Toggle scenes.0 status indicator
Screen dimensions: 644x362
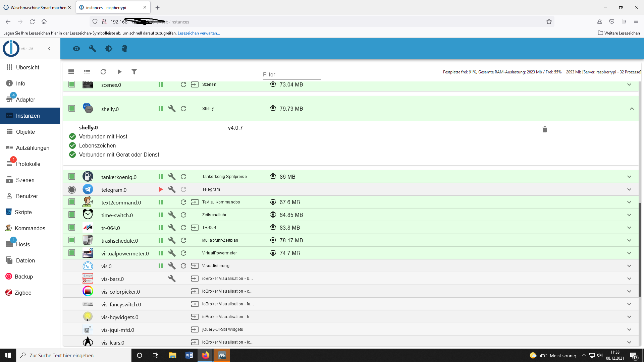tap(72, 84)
